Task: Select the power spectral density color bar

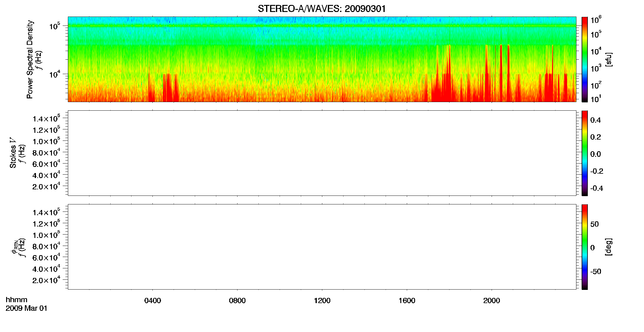Action: tap(585, 59)
